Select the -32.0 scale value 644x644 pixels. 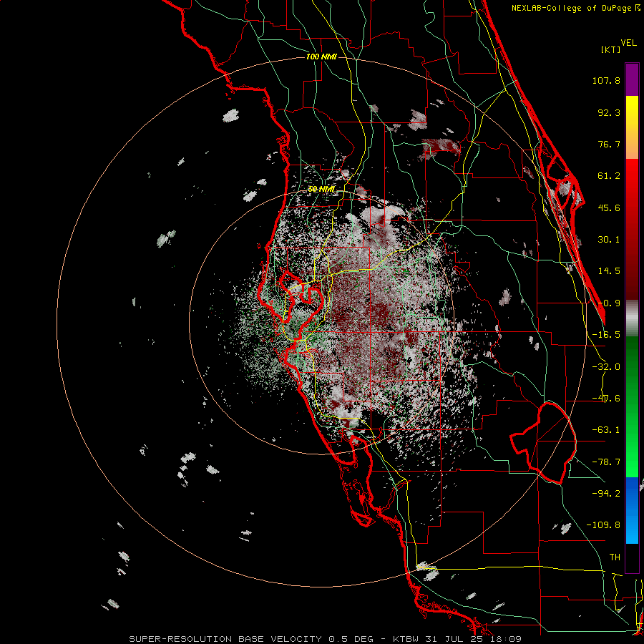[x=606, y=367]
